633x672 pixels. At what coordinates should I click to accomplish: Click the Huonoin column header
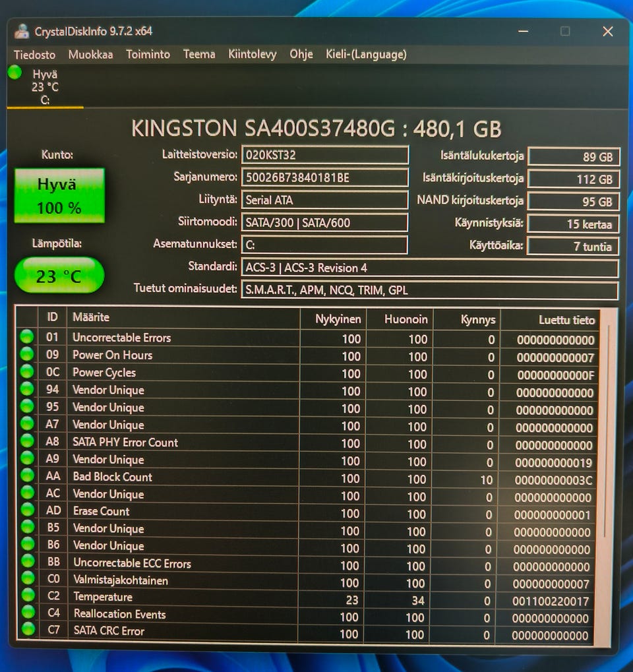tap(399, 319)
